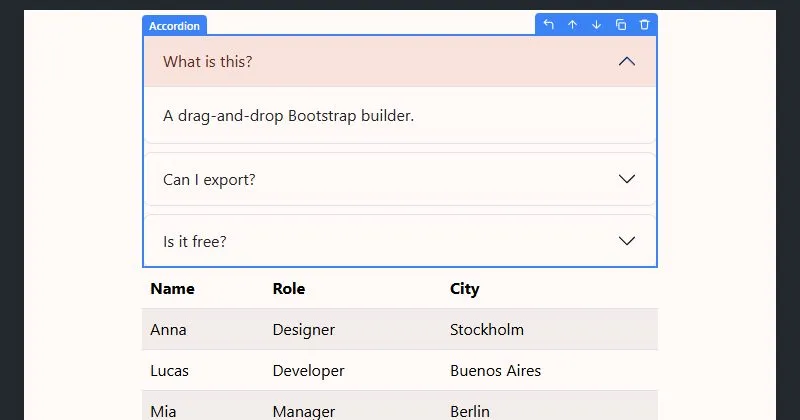Duplicate the Accordion block

620,24
